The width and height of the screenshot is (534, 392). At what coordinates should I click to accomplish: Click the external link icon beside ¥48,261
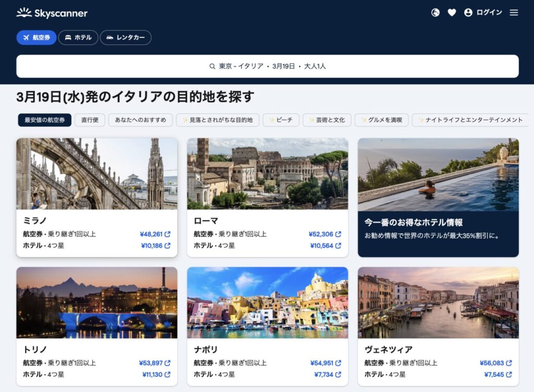coord(167,234)
